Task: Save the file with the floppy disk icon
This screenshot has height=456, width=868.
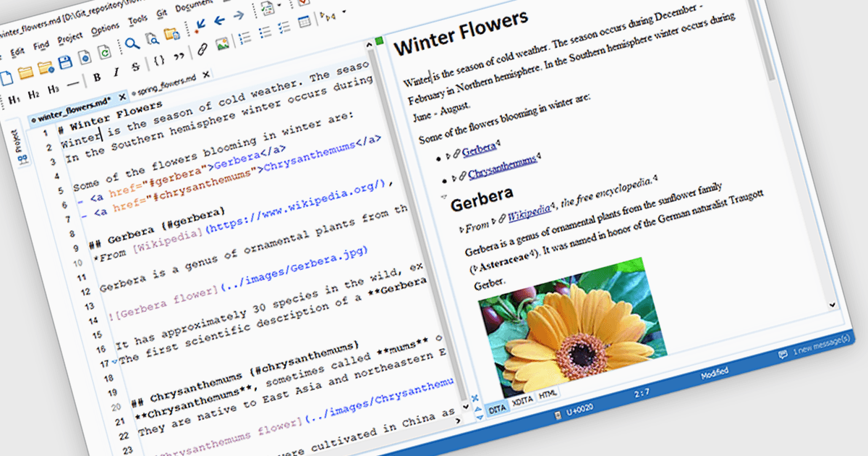Action: [65, 62]
